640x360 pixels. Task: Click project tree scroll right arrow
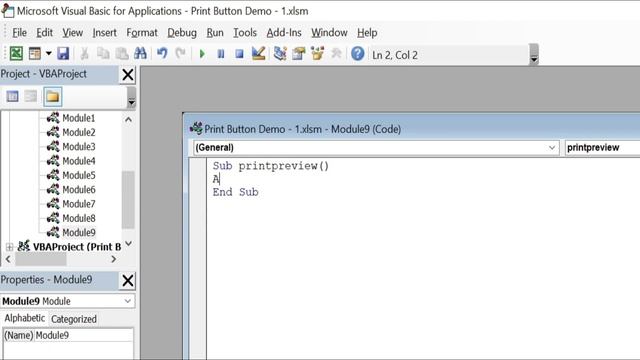(x=113, y=259)
